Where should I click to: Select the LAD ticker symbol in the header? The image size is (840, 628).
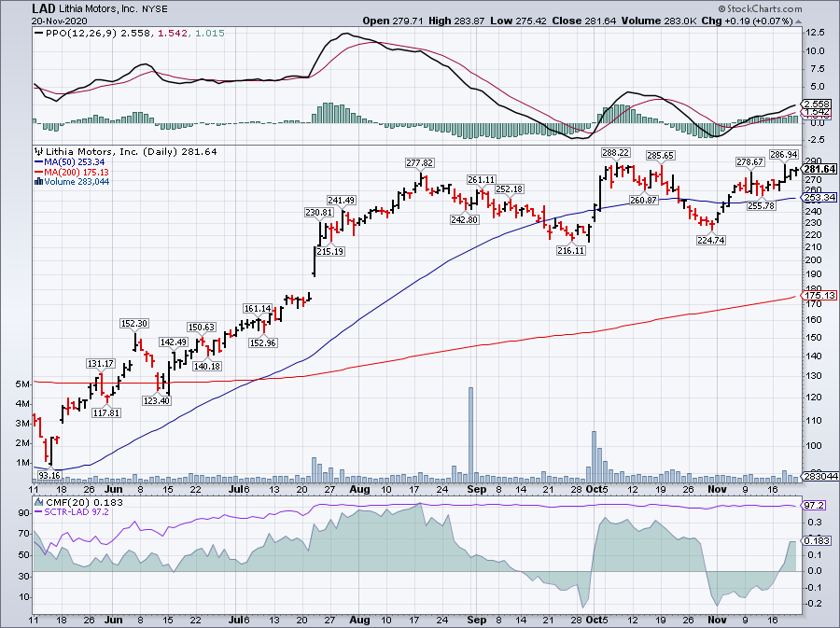(x=42, y=8)
